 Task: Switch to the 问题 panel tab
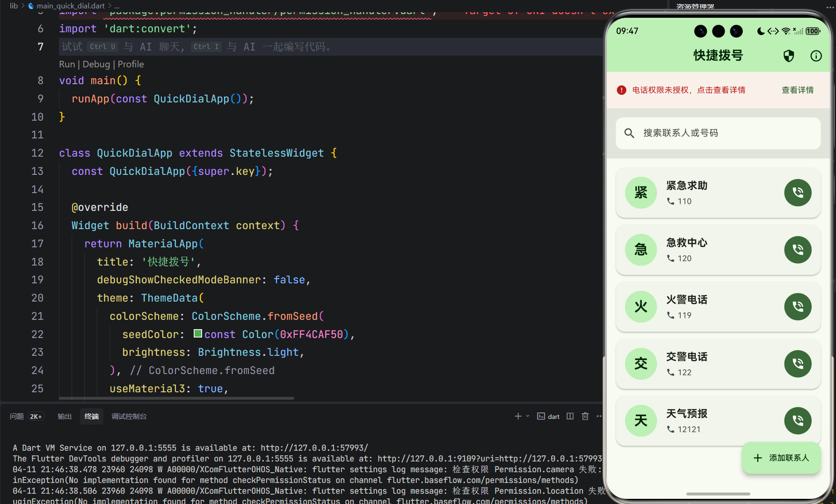tap(17, 416)
